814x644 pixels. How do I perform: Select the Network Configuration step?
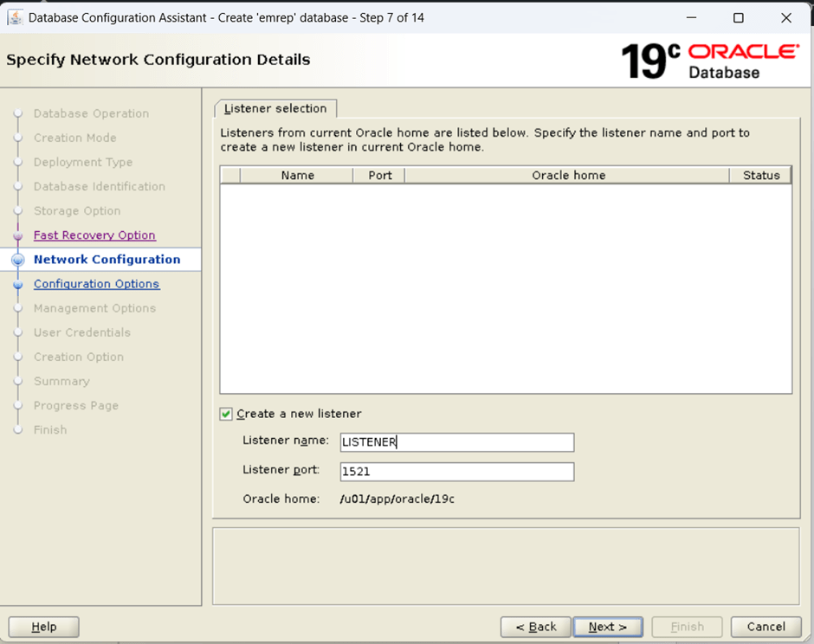(x=107, y=260)
